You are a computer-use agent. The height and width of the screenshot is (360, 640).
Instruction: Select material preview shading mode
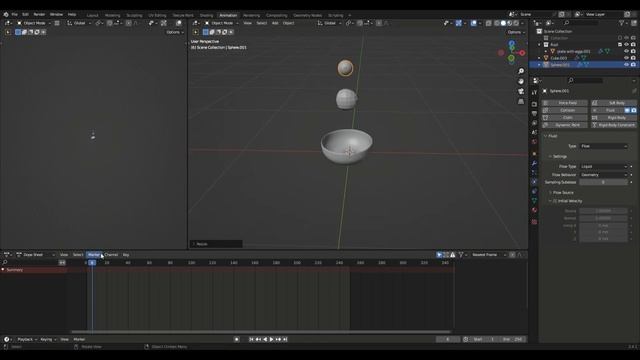[510, 23]
